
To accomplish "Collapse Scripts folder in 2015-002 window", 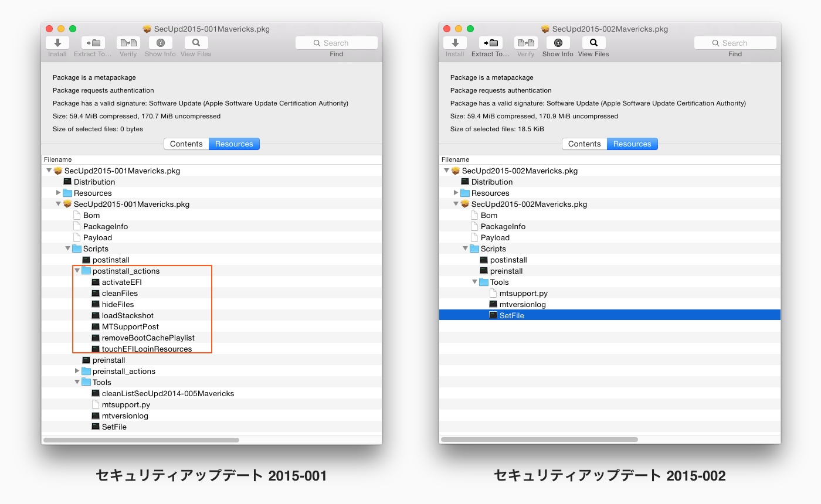I will [x=466, y=248].
